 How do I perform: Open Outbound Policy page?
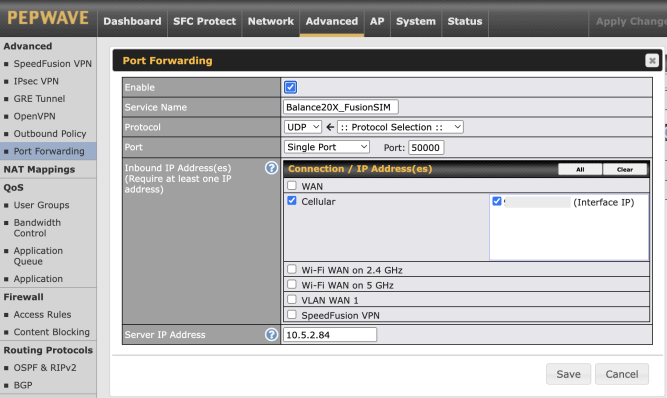pos(50,134)
